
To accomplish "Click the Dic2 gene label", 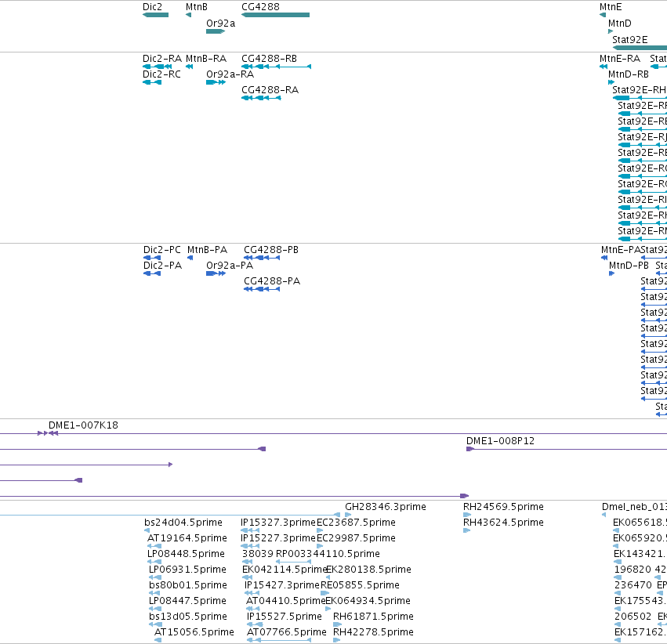I will tap(152, 7).
